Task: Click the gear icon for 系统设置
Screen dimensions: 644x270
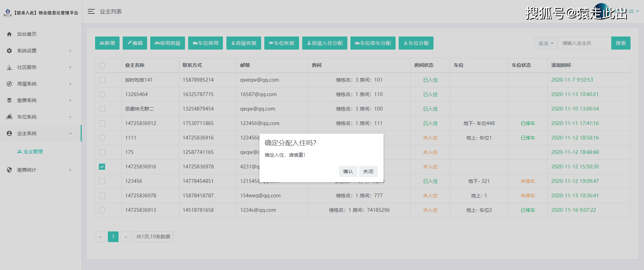Action: pyautogui.click(x=9, y=51)
